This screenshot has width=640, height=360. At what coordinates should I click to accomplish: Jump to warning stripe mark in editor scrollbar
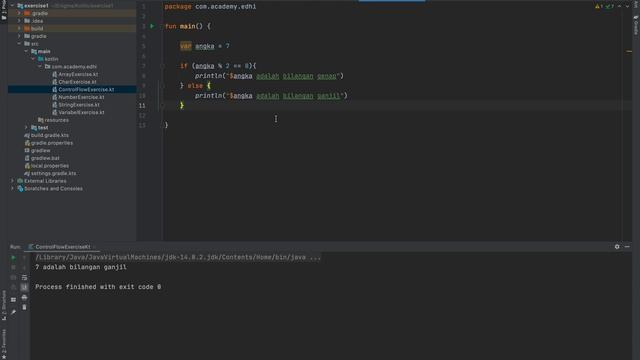629,51
